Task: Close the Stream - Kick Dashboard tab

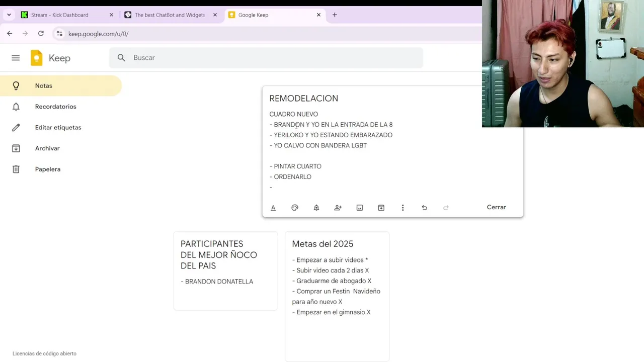Action: coord(111,15)
